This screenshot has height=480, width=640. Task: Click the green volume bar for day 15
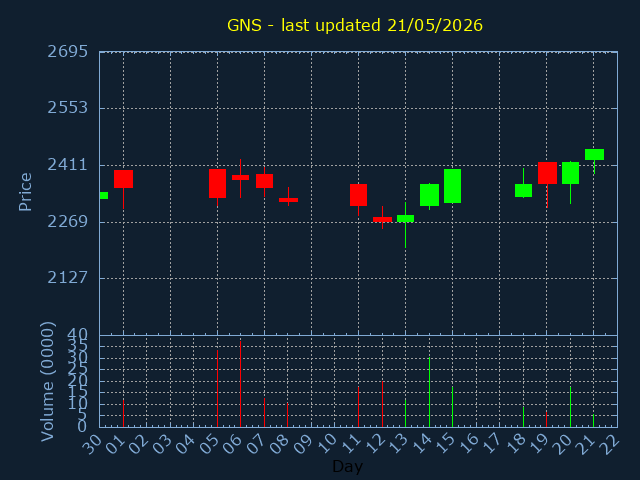click(452, 407)
